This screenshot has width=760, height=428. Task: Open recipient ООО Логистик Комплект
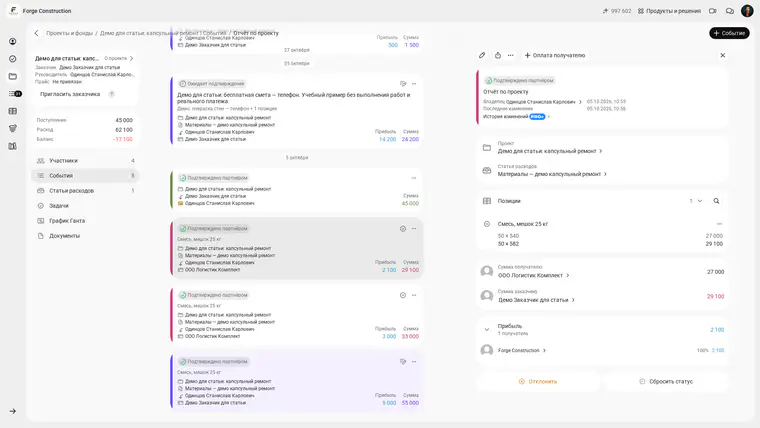point(534,275)
